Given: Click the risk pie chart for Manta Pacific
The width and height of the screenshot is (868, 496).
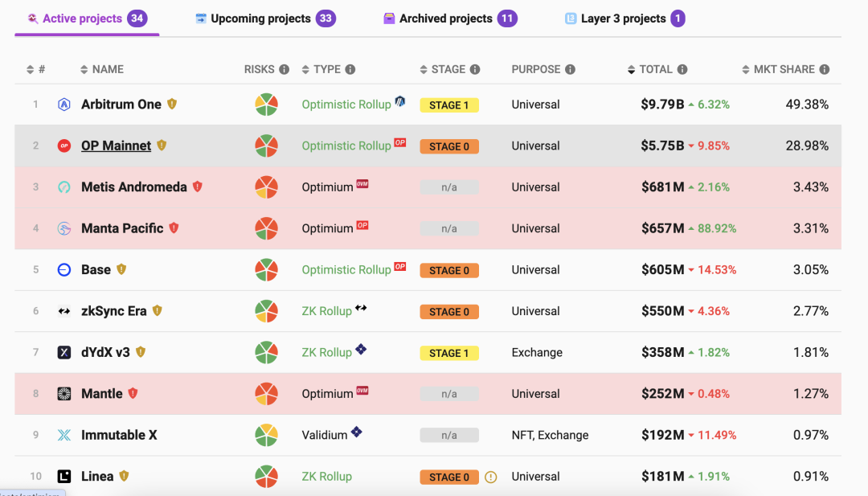Looking at the screenshot, I should (x=266, y=228).
